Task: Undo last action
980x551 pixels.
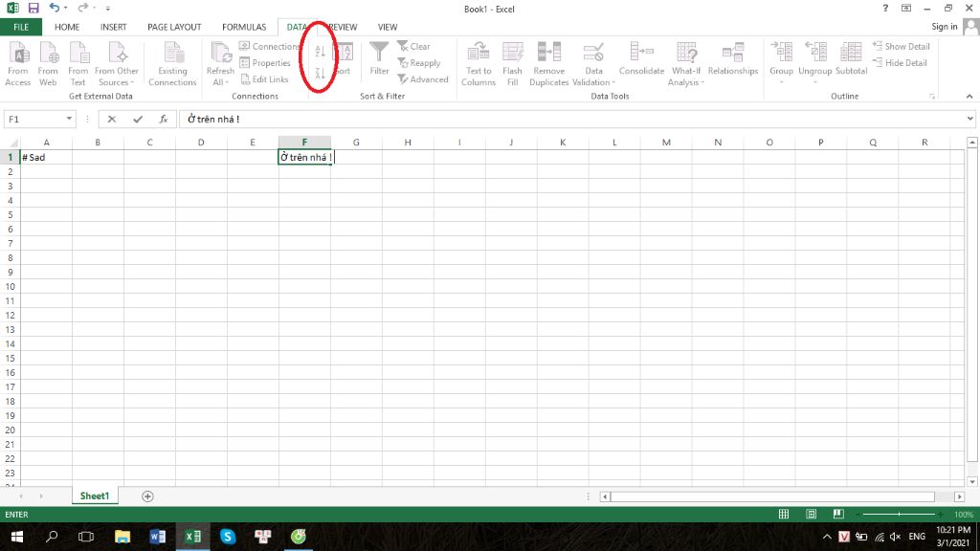Action: coord(55,8)
